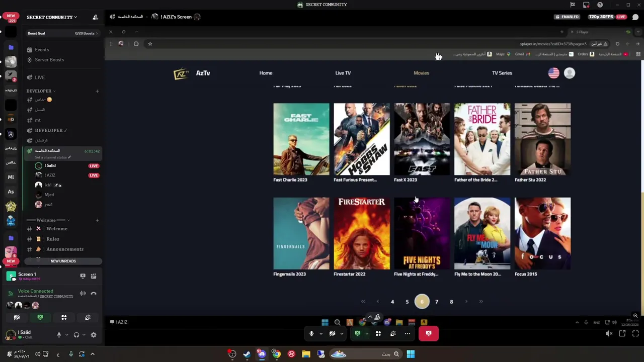Open the Rules channel
The width and height of the screenshot is (644, 362).
tap(52, 239)
